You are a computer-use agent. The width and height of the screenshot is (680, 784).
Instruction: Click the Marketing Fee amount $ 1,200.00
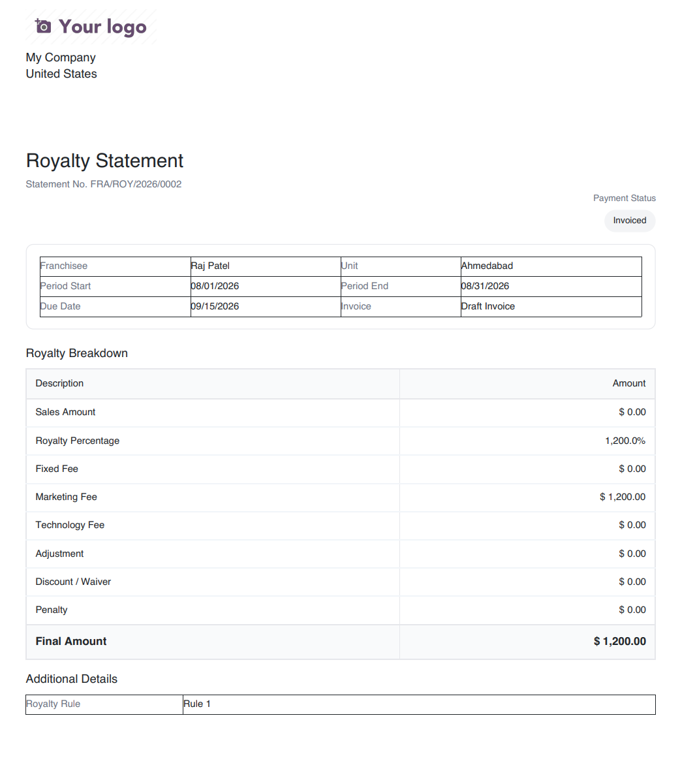pos(623,497)
